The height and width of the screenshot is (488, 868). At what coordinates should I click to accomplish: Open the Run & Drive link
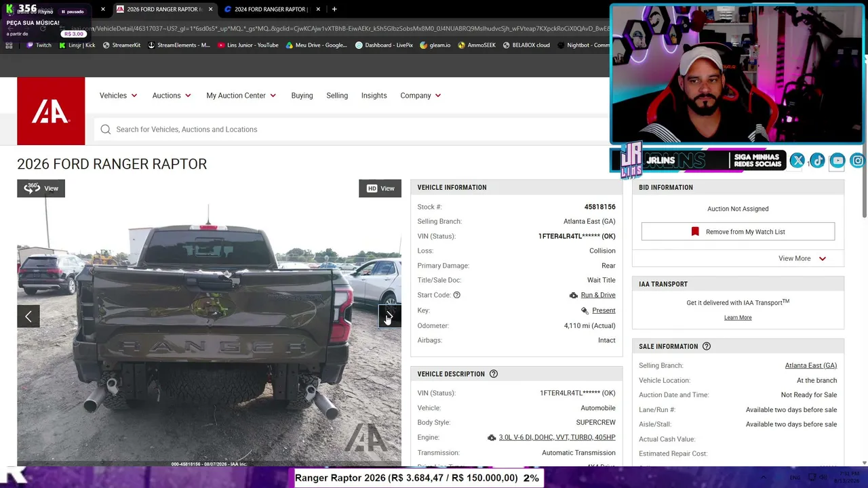click(x=598, y=296)
